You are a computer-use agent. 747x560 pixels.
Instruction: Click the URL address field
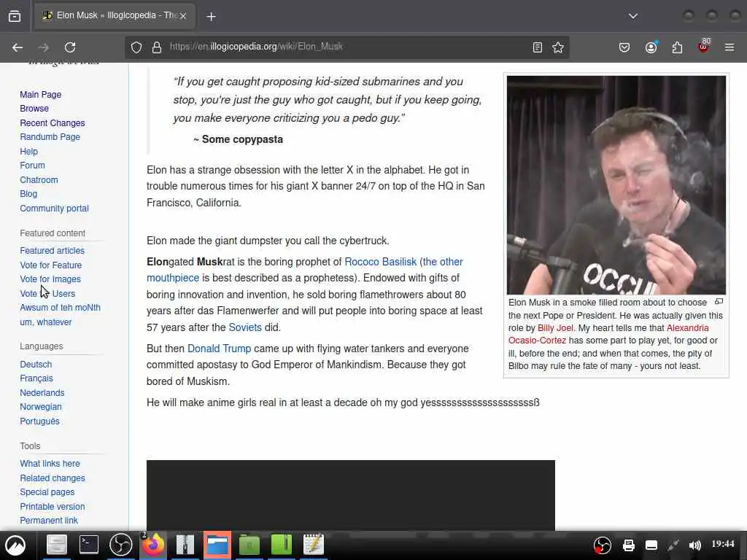(x=348, y=47)
